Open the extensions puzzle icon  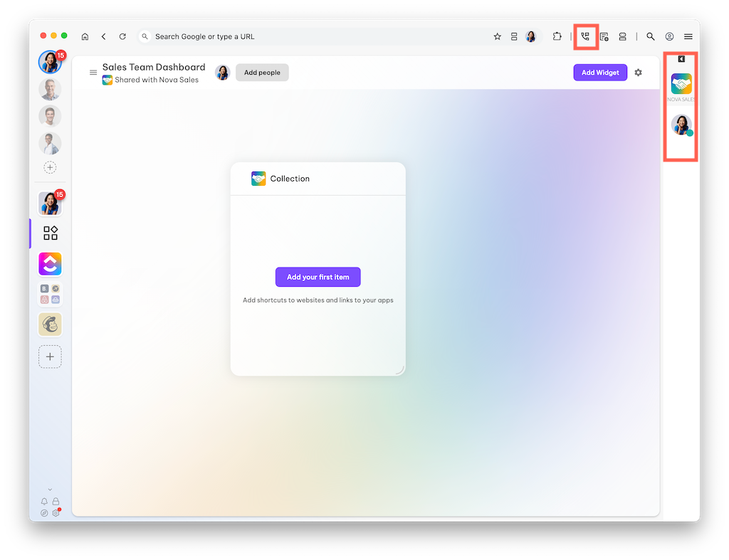click(557, 36)
